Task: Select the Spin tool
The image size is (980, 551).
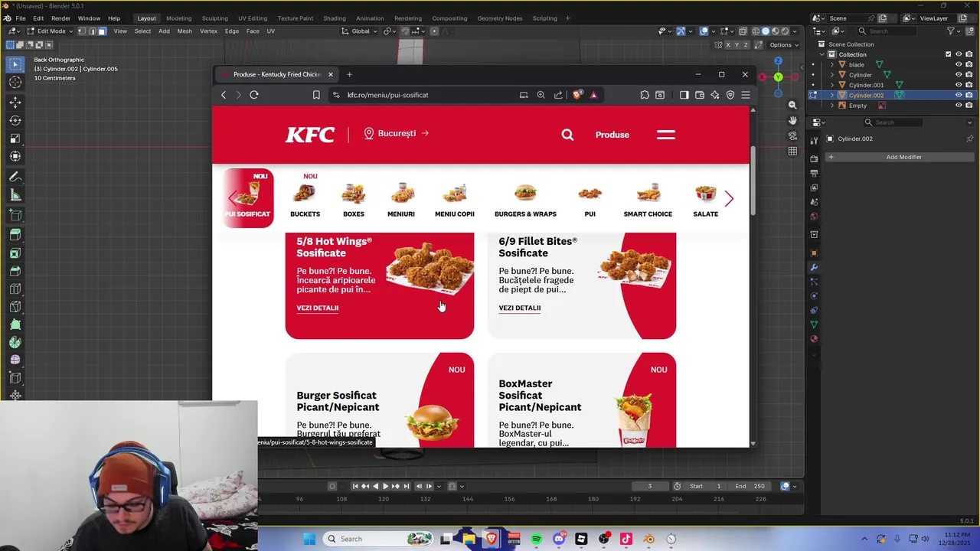Action: [x=15, y=342]
